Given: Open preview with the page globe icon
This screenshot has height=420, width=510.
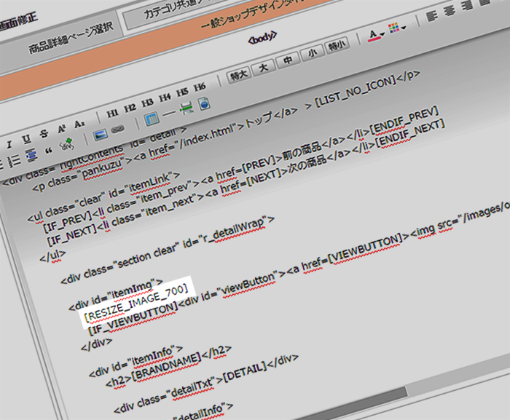Looking at the screenshot, I should (205, 103).
